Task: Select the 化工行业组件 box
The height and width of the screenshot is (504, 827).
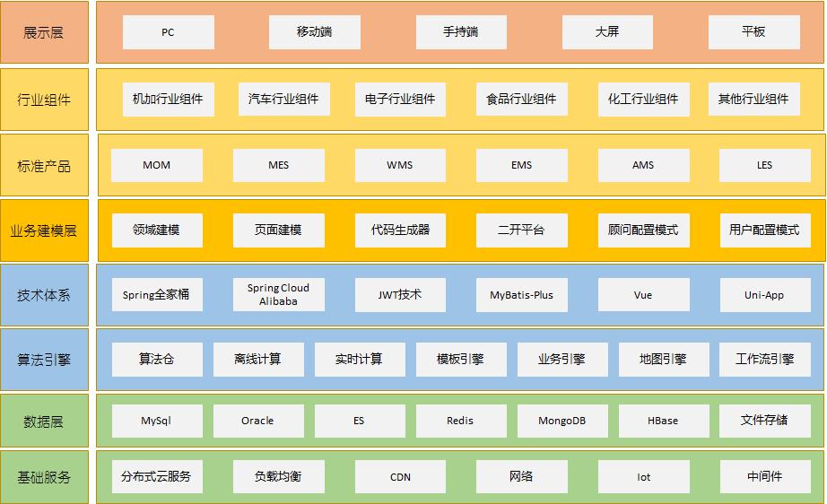Action: 643,100
